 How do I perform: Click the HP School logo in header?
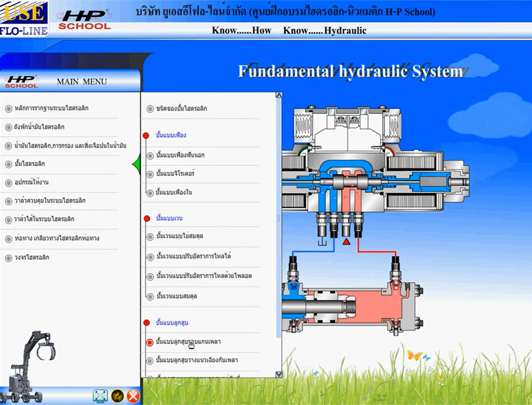[x=84, y=19]
